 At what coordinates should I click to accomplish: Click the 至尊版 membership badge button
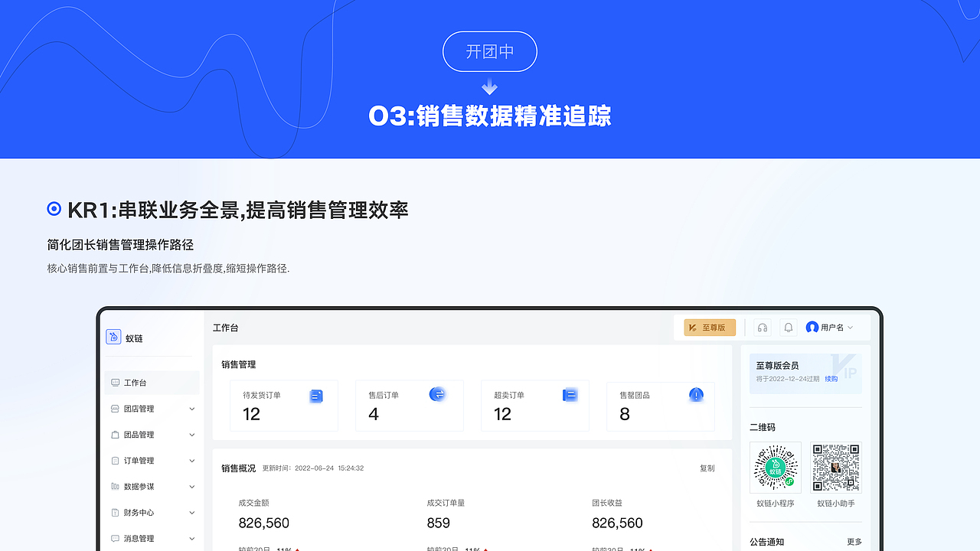710,328
